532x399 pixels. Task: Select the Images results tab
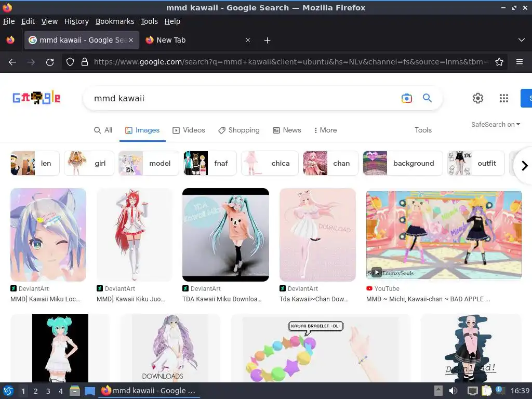(x=142, y=130)
